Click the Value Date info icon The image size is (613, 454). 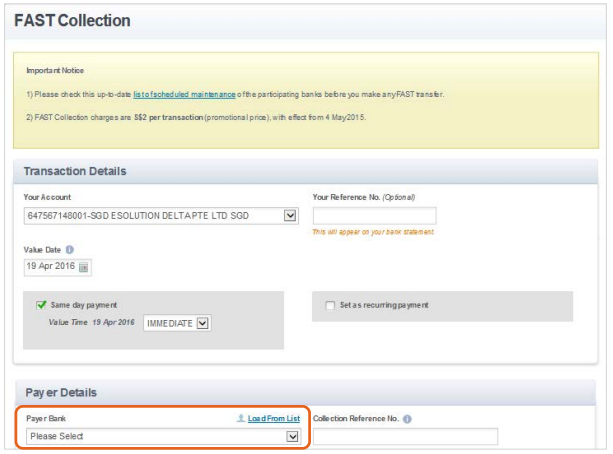[x=70, y=249]
